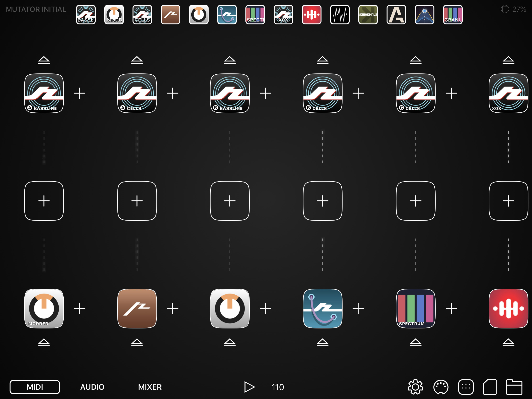Expand eject arrow below the brown Rozeta node

point(137,342)
